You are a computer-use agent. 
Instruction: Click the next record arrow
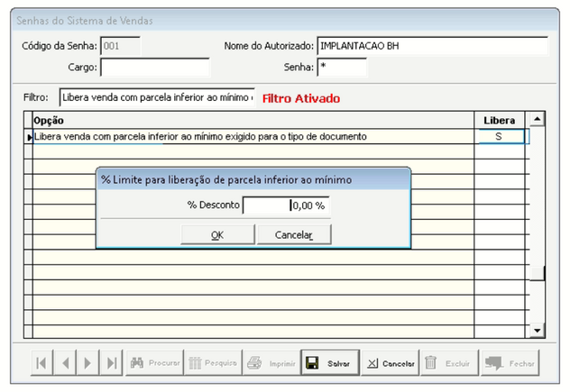(88, 363)
